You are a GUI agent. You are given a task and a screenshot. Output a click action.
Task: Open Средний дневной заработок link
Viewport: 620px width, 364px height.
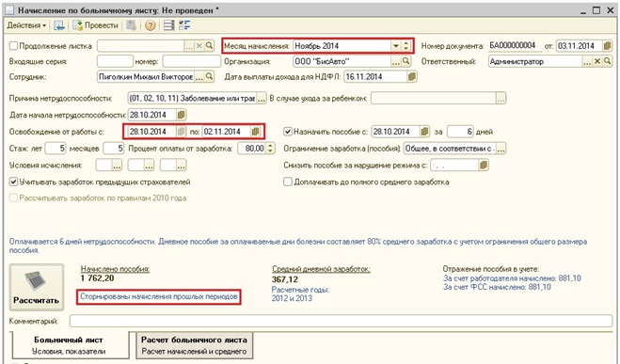click(321, 269)
